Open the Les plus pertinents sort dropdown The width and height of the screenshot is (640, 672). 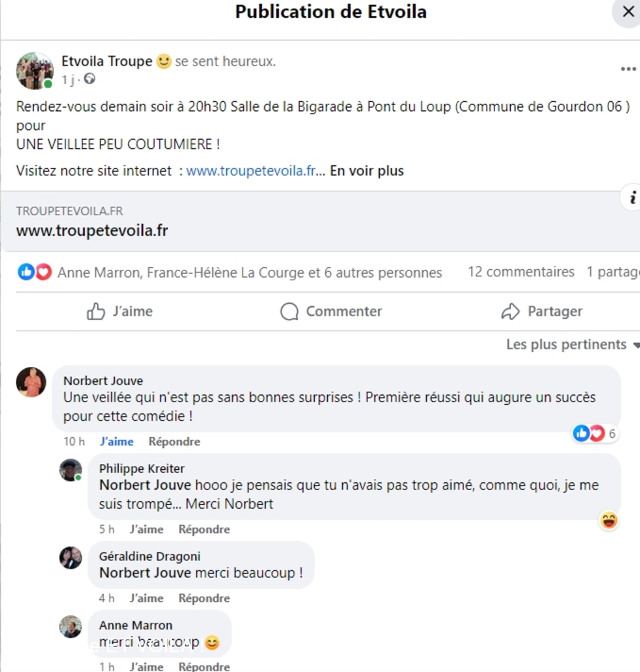tap(572, 345)
